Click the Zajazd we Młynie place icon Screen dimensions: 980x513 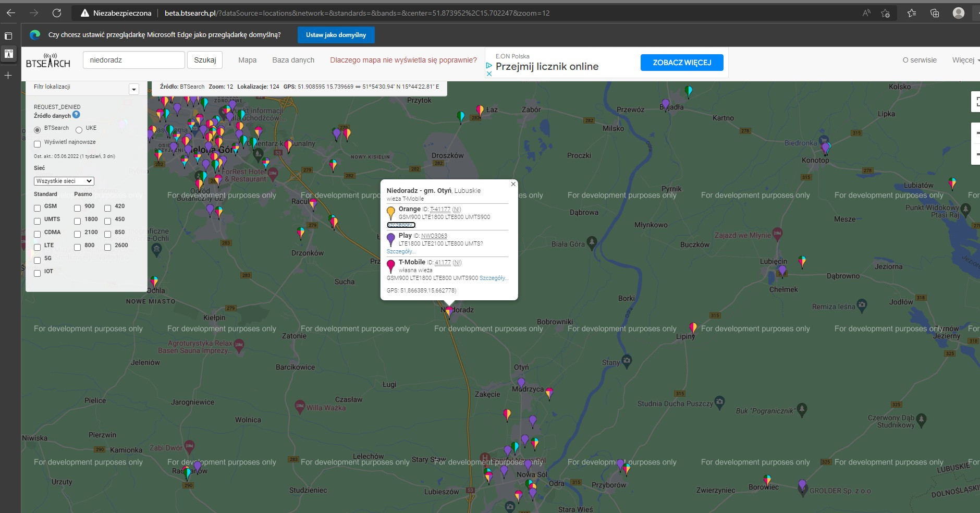[x=777, y=234]
